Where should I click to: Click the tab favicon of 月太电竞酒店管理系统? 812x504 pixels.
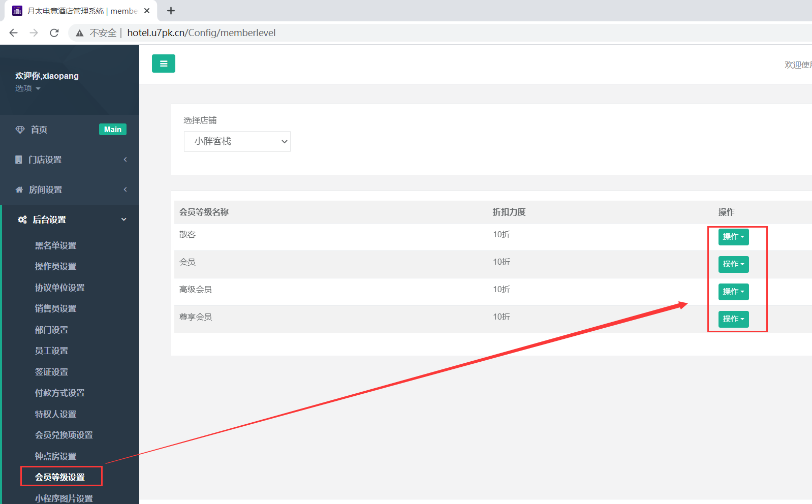(x=17, y=11)
